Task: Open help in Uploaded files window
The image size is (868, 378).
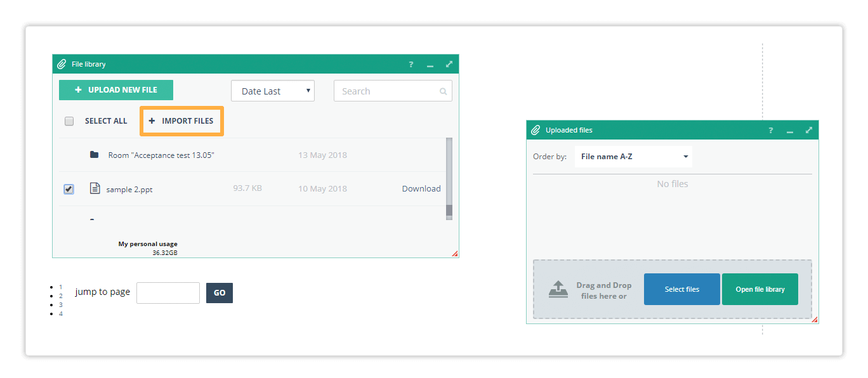Action: [771, 131]
